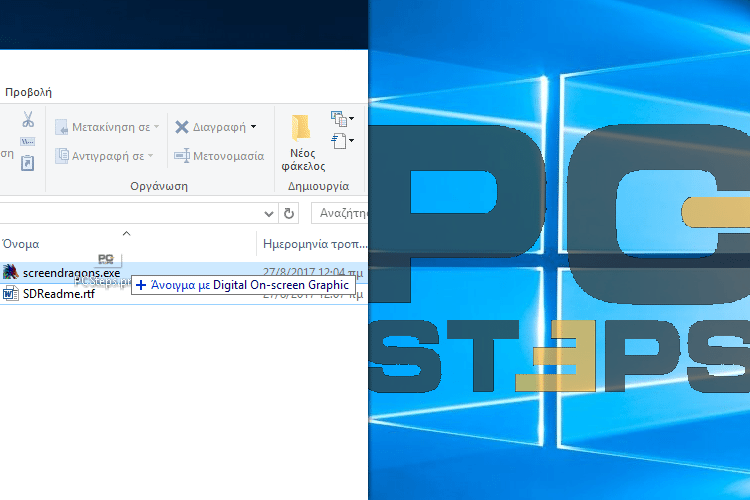Screen dimensions: 750x500
Task: Click the address bar path field
Action: pyautogui.click(x=129, y=213)
